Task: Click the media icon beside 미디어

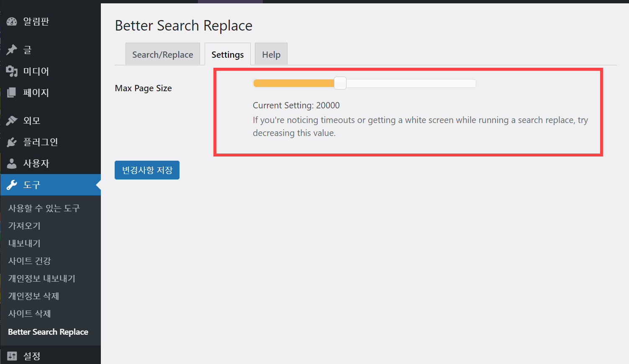Action: tap(12, 72)
